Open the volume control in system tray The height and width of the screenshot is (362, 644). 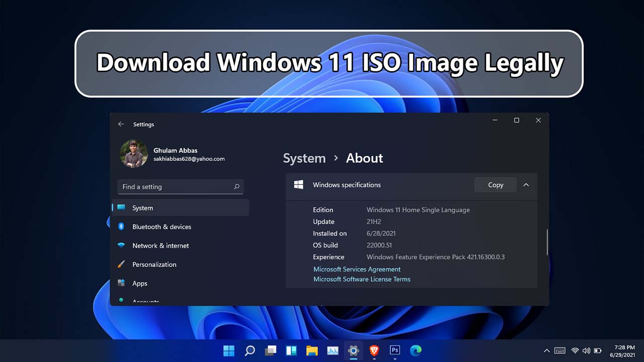click(586, 350)
